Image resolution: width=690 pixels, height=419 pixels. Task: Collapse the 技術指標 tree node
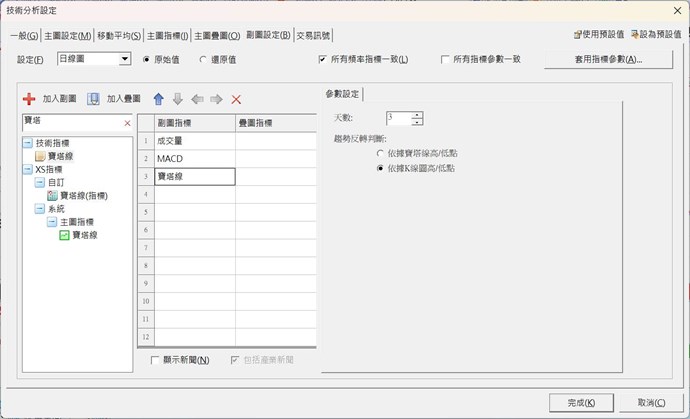[27, 144]
